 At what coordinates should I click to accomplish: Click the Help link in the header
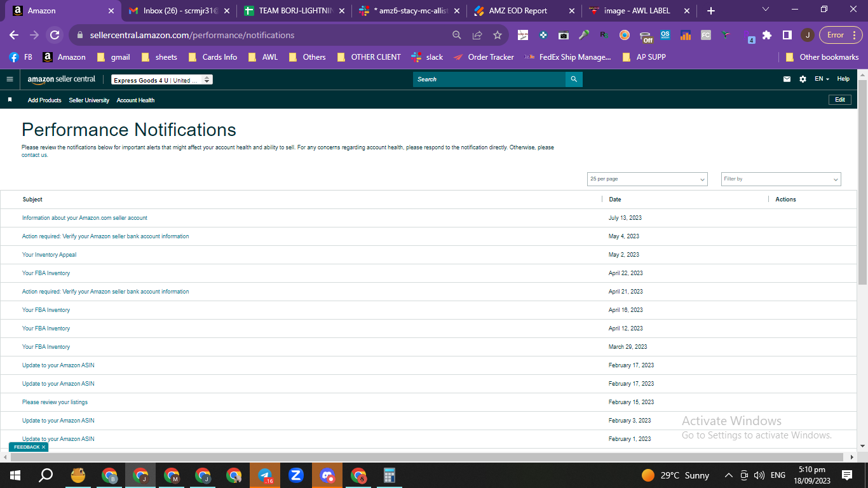(x=843, y=79)
